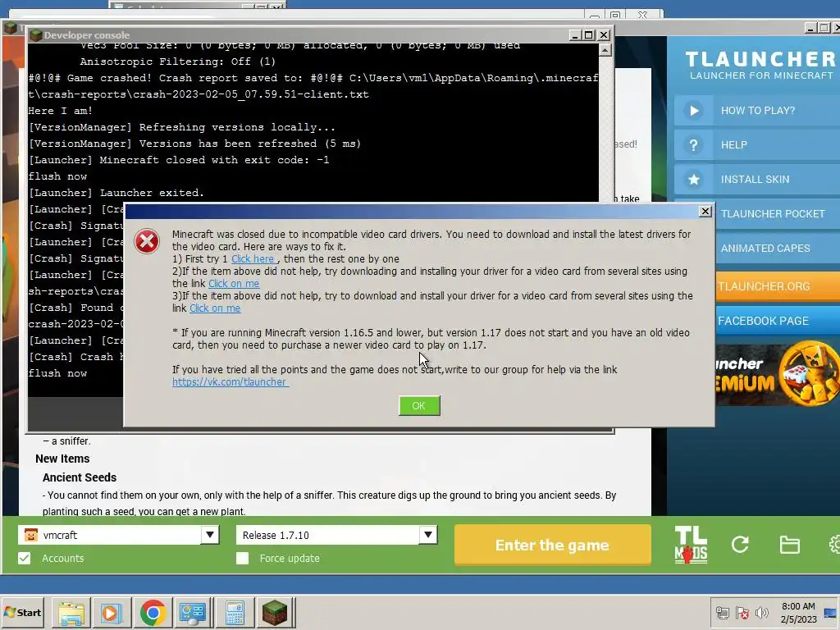The height and width of the screenshot is (630, 840).
Task: Click the play icon beside How to Play
Action: [x=694, y=111]
